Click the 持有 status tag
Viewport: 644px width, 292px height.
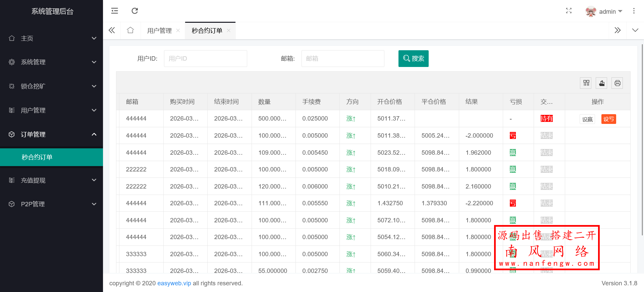click(x=547, y=119)
